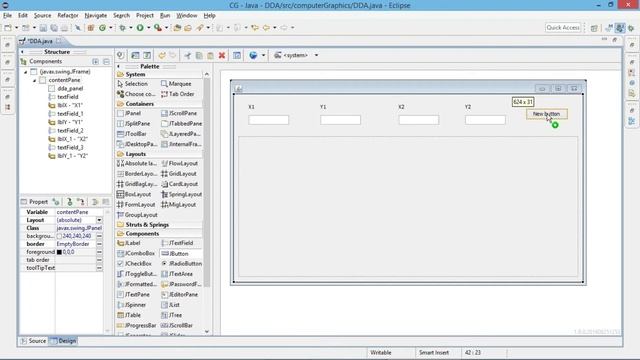Image resolution: width=640 pixels, height=360 pixels.
Task: Edit the border property ellipsis button
Action: [99, 244]
